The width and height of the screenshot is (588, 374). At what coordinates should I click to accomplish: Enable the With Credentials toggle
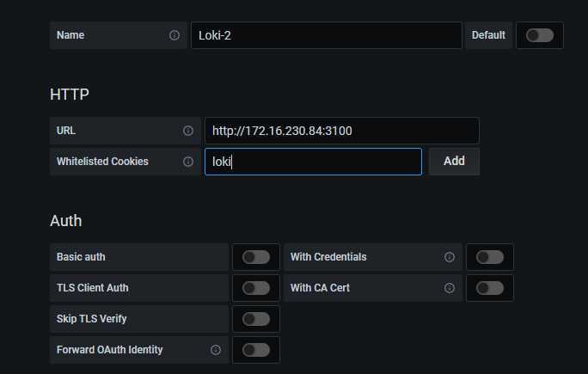[x=490, y=257]
